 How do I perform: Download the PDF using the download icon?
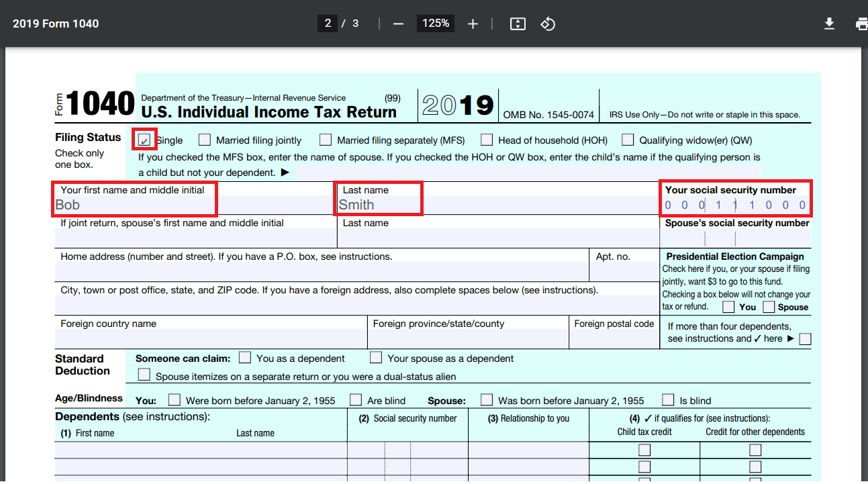pyautogui.click(x=829, y=23)
